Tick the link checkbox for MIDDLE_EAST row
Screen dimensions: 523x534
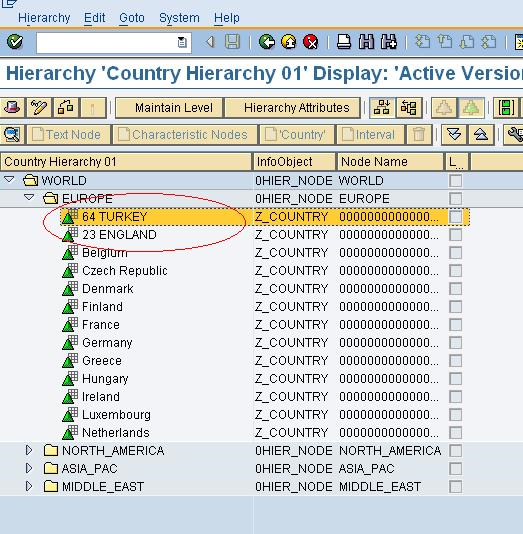pos(456,487)
